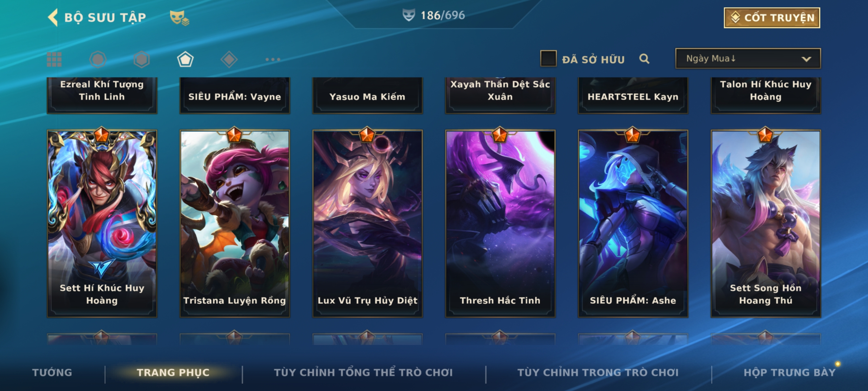Viewport: 868px width, 391px height.
Task: Show more filters via three dots
Action: (x=273, y=59)
